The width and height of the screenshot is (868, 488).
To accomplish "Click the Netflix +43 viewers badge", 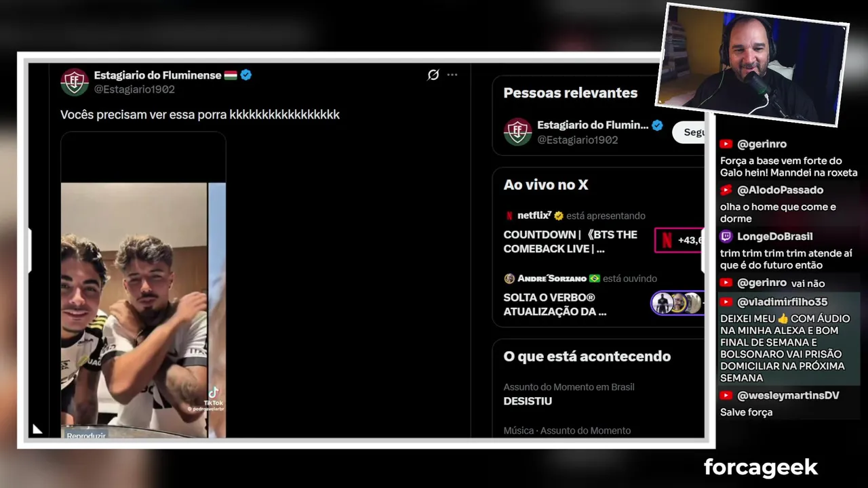I will coord(679,240).
